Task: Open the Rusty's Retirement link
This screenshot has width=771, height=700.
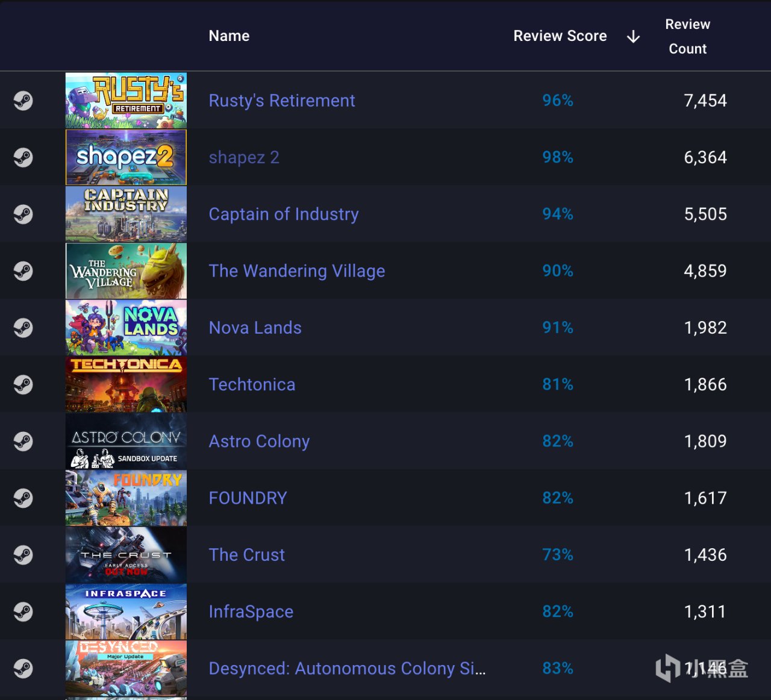Action: tap(282, 101)
